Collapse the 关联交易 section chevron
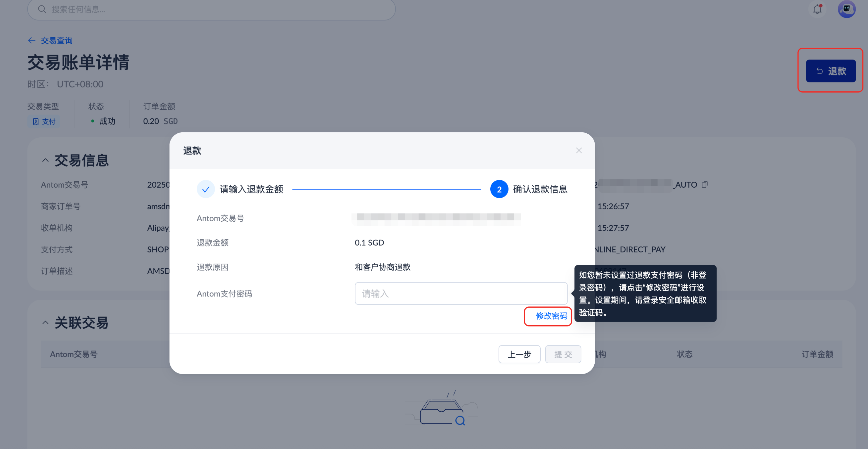Screen dimensions: 868x449 pyautogui.click(x=45, y=323)
